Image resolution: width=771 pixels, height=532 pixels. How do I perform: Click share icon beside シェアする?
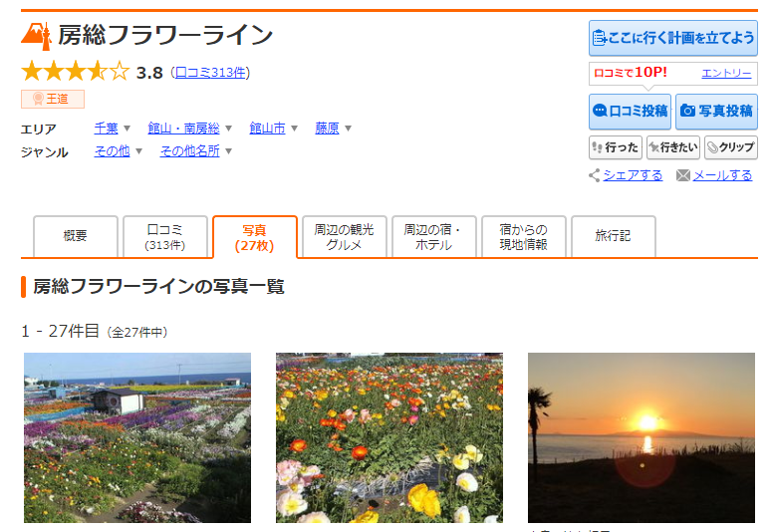coord(594,175)
